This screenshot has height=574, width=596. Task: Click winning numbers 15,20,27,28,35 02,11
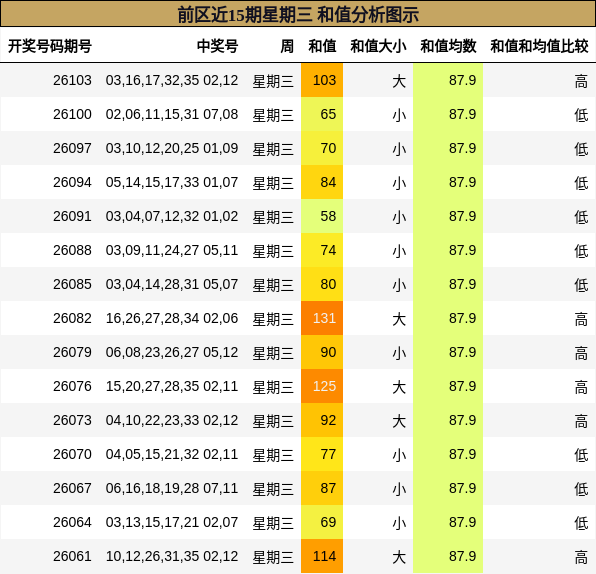click(172, 386)
